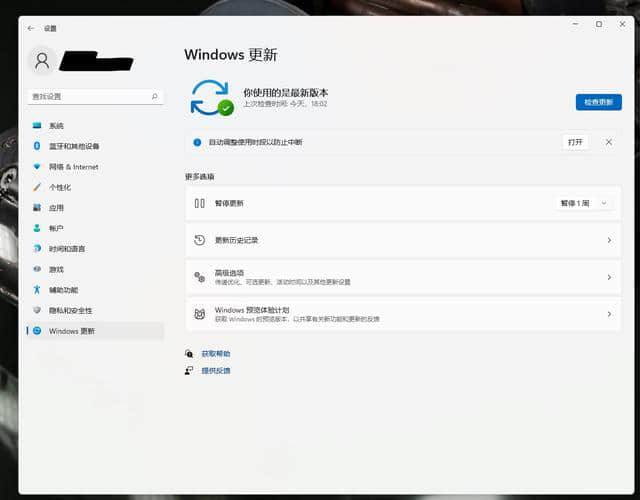Screen dimensions: 640x500
Task: Click the 帐户 person icon in sidebar
Action: coord(37,228)
